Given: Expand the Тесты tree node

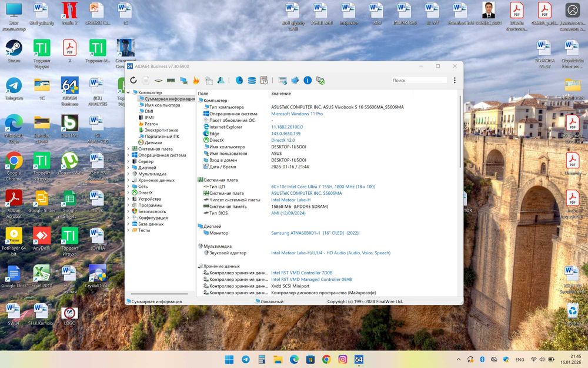Looking at the screenshot, I should [128, 230].
